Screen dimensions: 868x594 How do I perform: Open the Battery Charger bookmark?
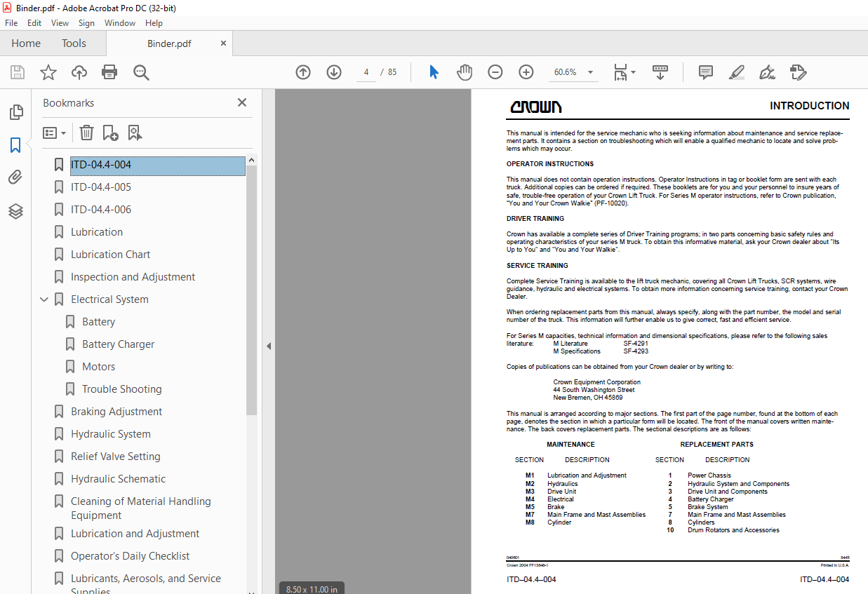[118, 344]
